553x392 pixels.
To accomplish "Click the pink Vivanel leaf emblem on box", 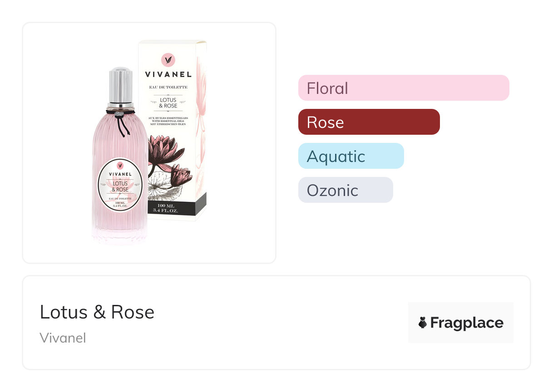I will click(168, 59).
